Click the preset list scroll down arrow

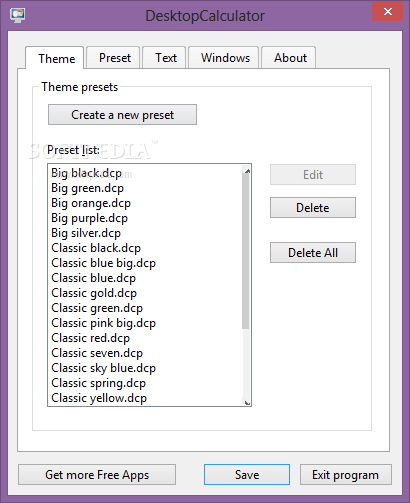247,402
